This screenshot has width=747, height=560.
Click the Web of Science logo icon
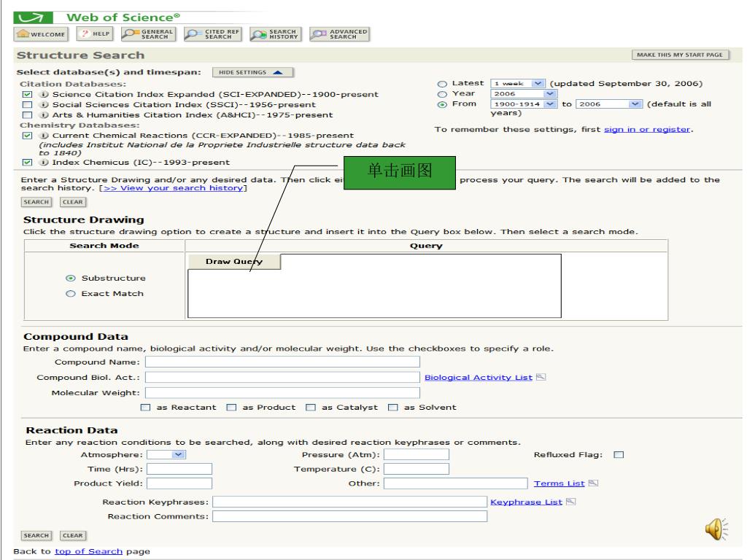(33, 17)
